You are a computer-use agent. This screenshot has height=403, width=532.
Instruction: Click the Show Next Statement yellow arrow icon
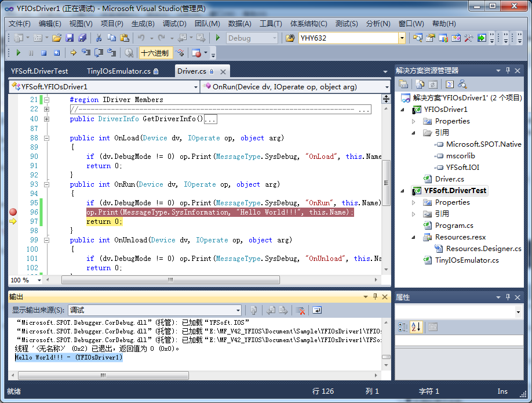(x=73, y=53)
